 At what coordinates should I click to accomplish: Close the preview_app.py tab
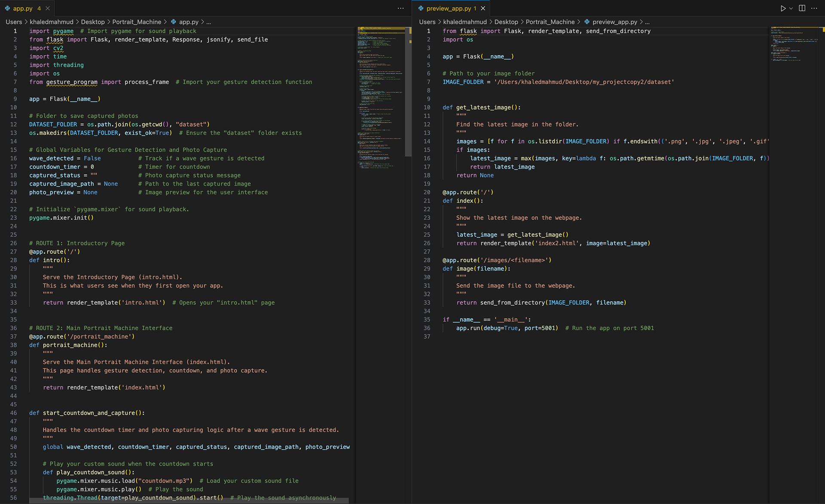[x=483, y=8]
